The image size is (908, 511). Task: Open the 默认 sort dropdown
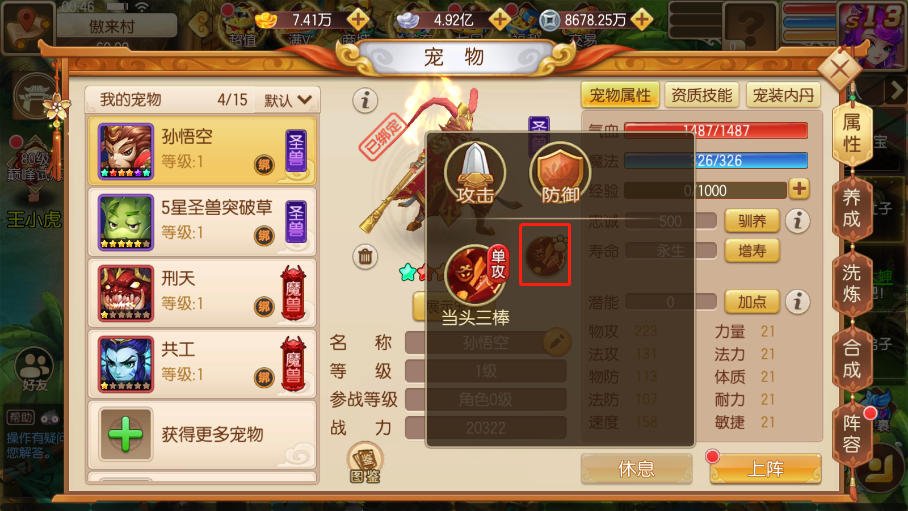[x=288, y=100]
